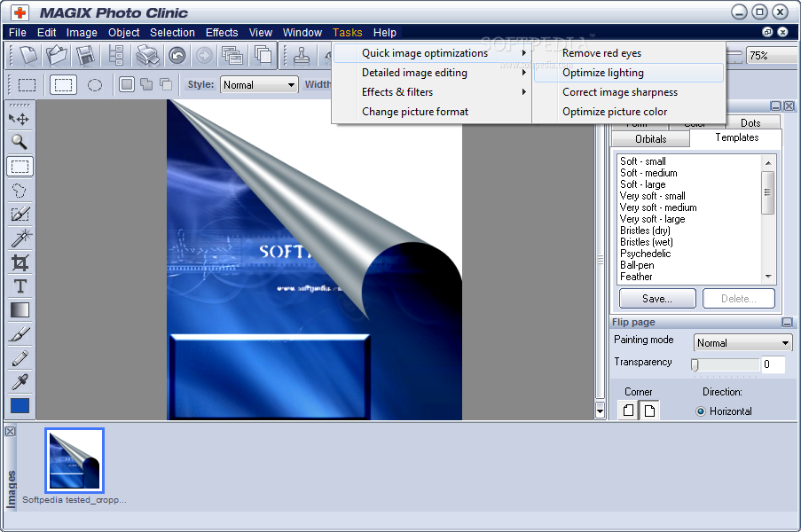This screenshot has height=532, width=801.
Task: Choose Remove red eyes
Action: tap(629, 53)
